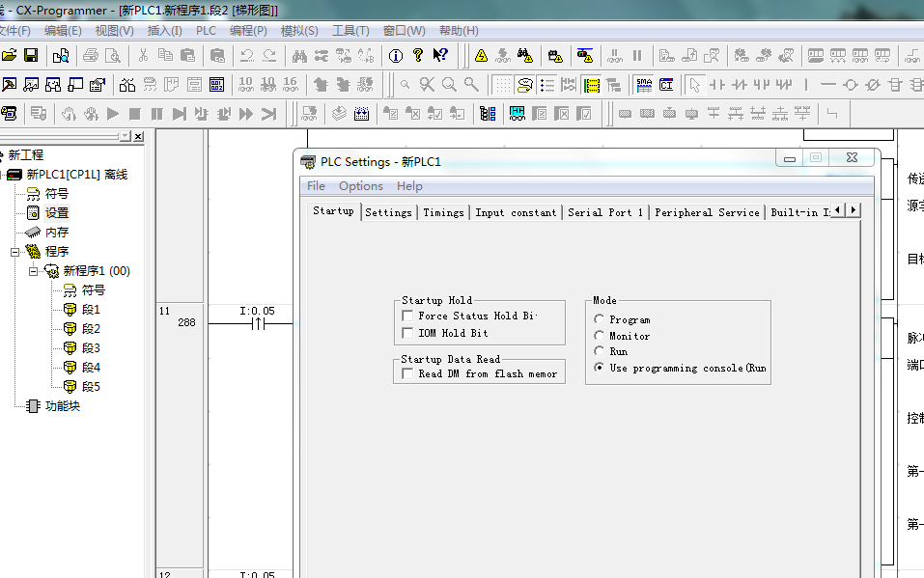Viewport: 924px width, 578px height.
Task: Check the IOM Hold Bit option
Action: pyautogui.click(x=407, y=333)
